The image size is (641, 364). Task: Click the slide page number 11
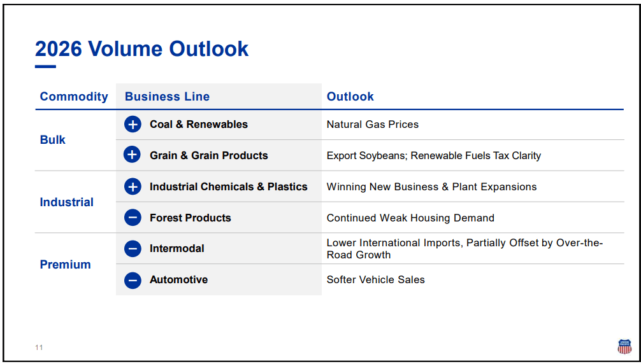point(39,347)
